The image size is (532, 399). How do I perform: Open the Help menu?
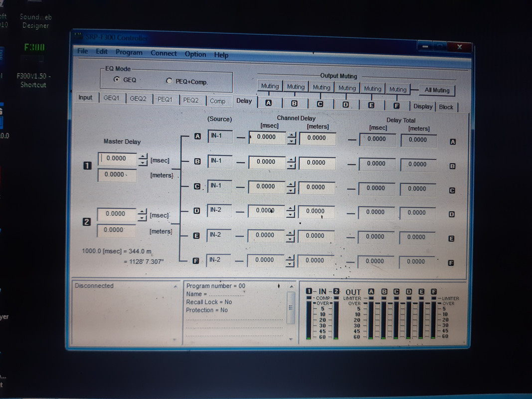pos(221,55)
